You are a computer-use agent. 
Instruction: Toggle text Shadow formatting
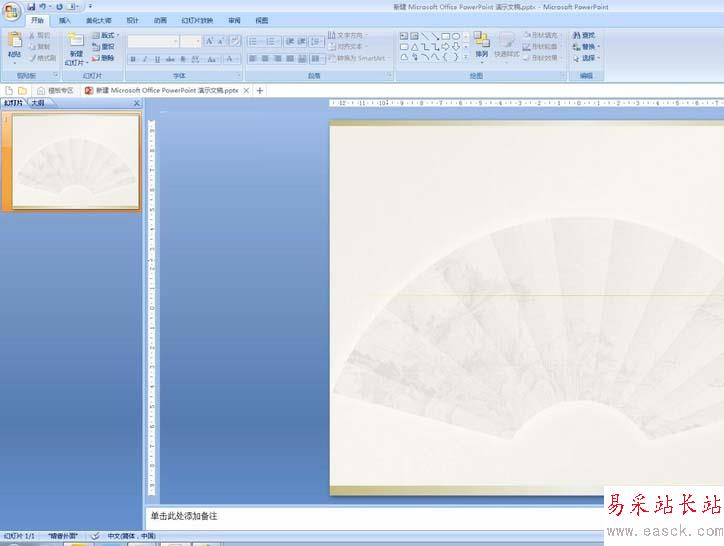183,59
